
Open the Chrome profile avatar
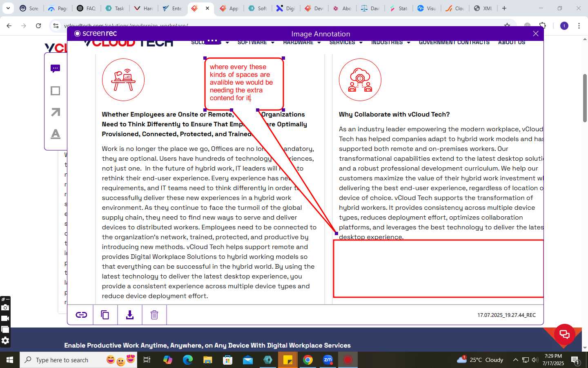pos(564,26)
